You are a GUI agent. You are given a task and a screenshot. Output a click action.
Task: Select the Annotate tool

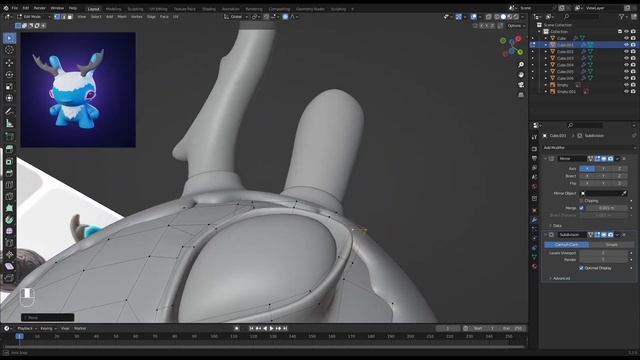coord(9,111)
